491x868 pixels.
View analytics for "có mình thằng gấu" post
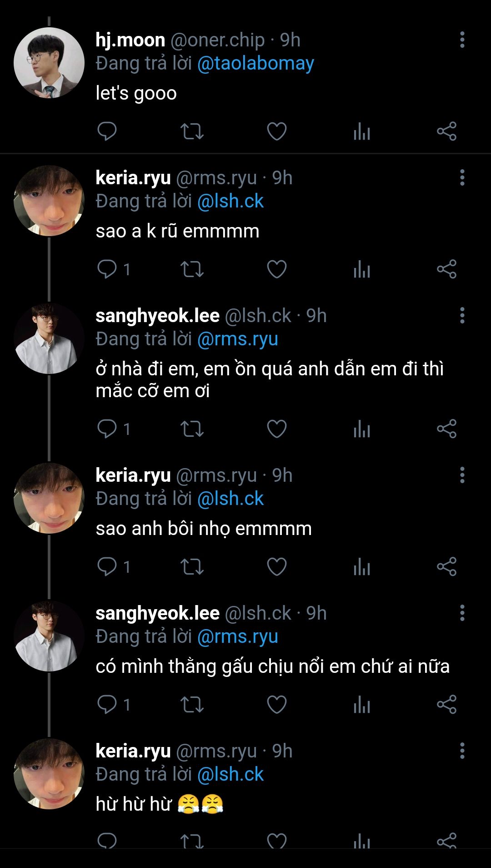coord(362,705)
